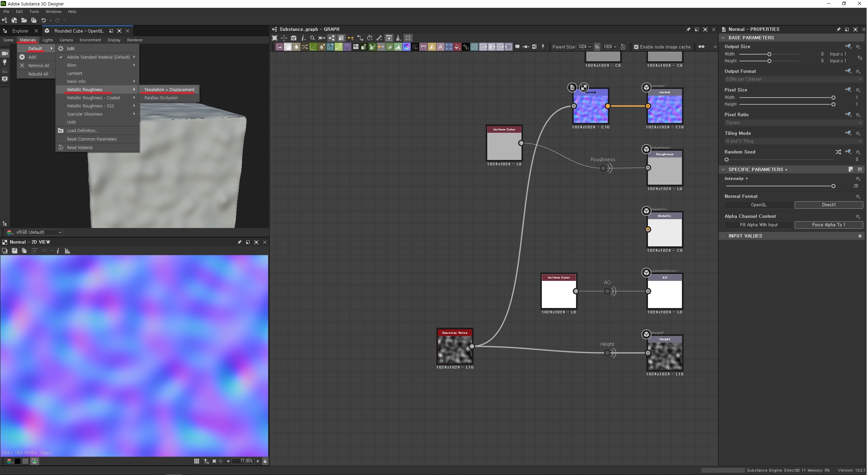The image size is (868, 475).
Task: Collapse SPECIFIC PARAMETERS section
Action: [723, 169]
